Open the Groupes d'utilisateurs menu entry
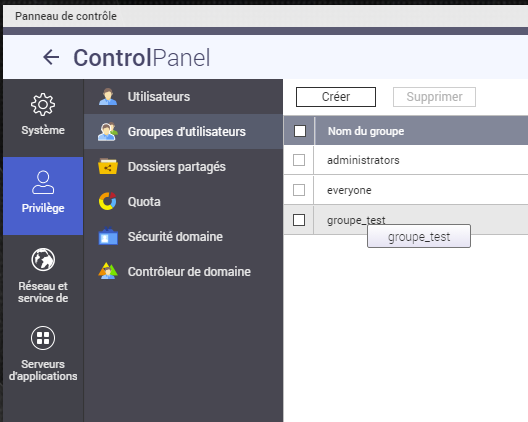The image size is (528, 422). coord(184,131)
